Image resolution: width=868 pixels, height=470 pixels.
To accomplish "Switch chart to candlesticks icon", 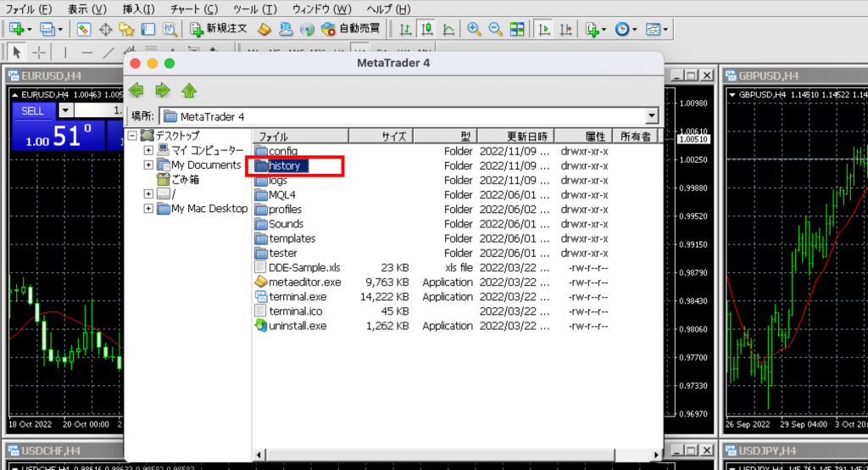I will (427, 29).
